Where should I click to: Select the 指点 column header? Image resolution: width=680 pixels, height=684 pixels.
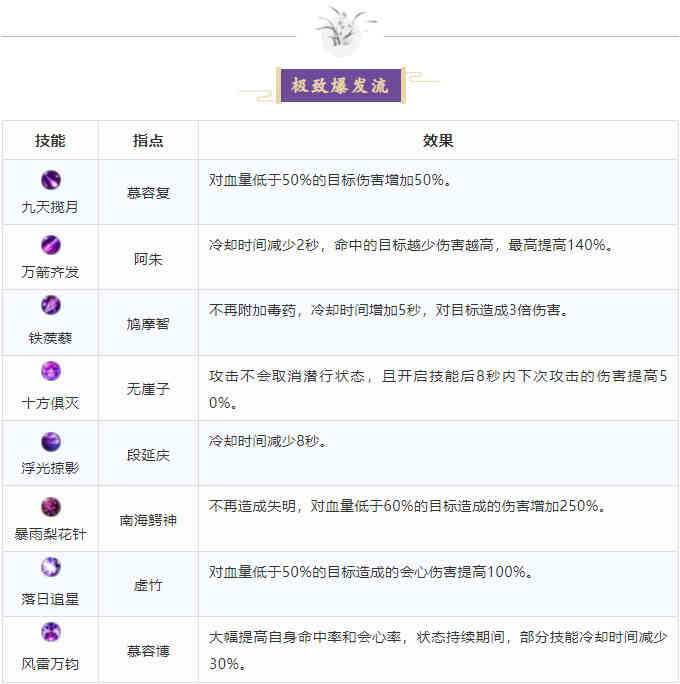148,141
